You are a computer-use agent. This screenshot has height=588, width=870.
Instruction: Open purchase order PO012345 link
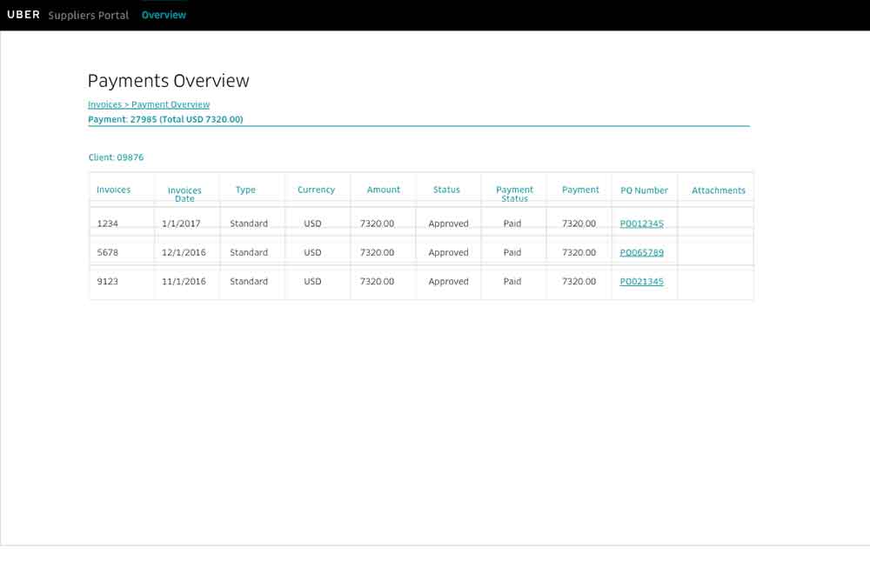click(x=641, y=224)
